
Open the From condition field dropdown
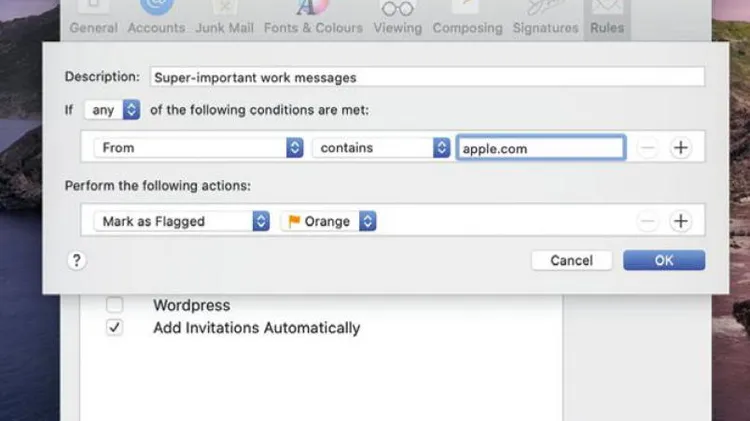click(198, 148)
